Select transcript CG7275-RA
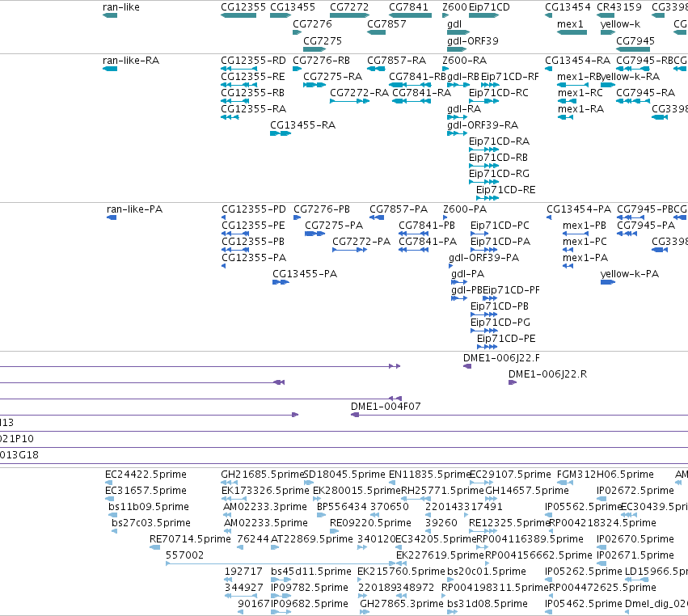 point(332,77)
